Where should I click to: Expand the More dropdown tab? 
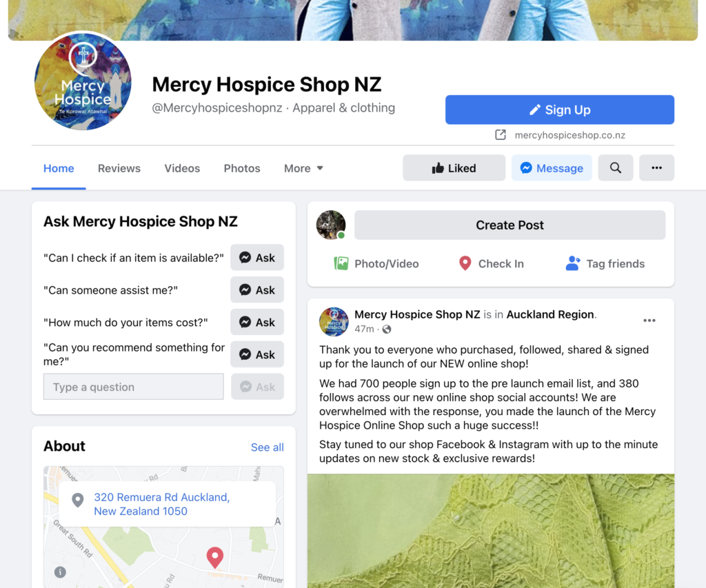point(303,168)
